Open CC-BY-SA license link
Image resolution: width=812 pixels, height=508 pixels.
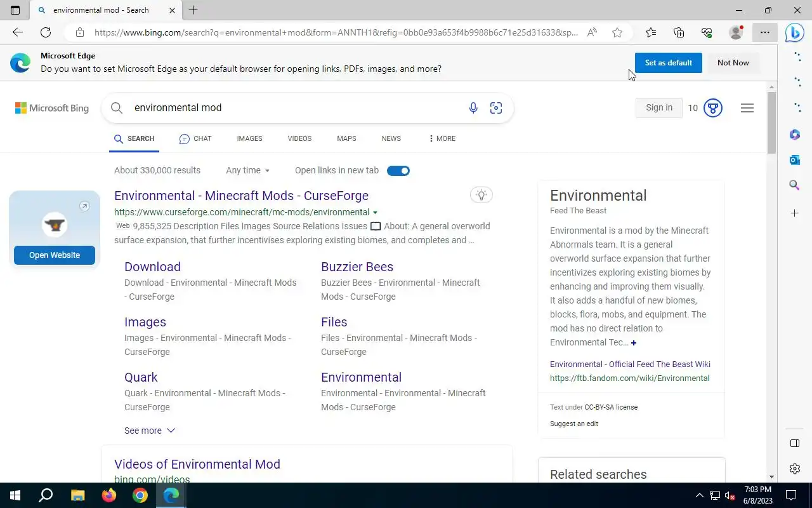tap(611, 407)
